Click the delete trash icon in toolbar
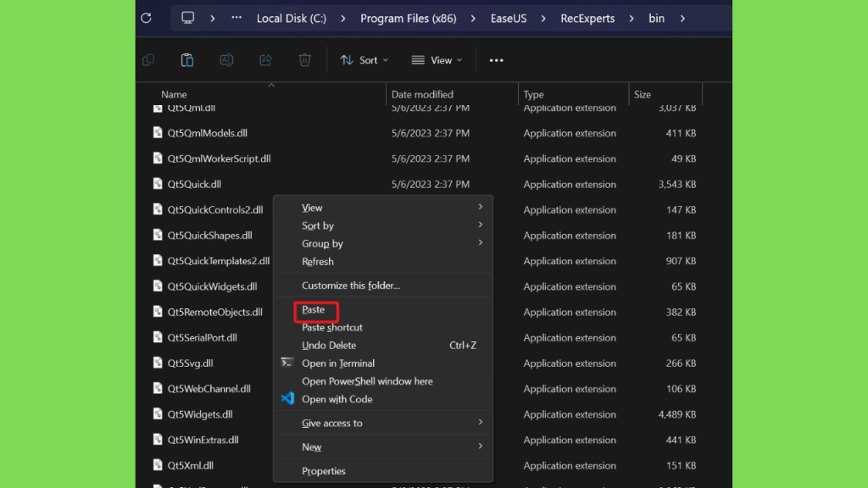 tap(304, 60)
